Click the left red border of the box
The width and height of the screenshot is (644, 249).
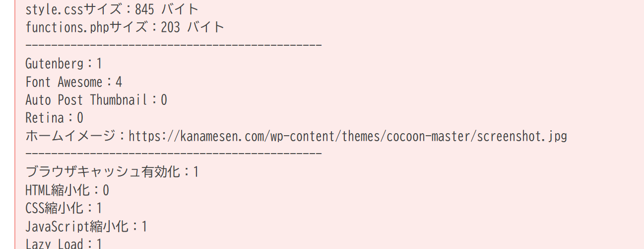(15, 124)
